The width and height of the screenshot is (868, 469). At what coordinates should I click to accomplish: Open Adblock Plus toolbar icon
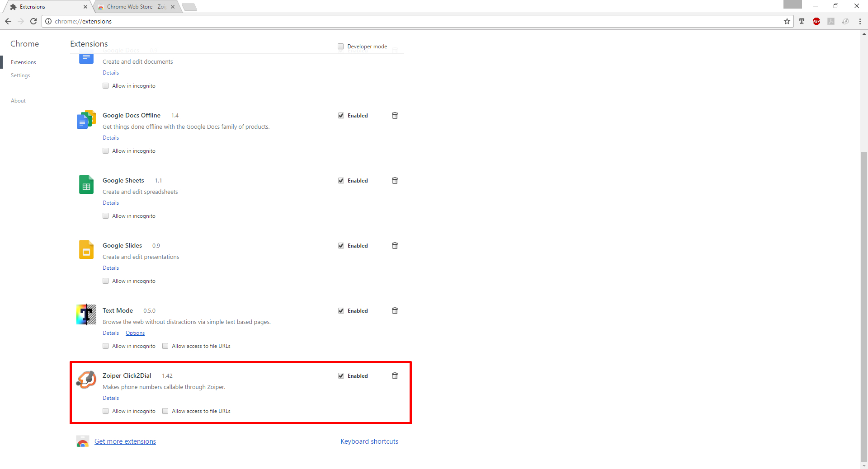(x=816, y=21)
